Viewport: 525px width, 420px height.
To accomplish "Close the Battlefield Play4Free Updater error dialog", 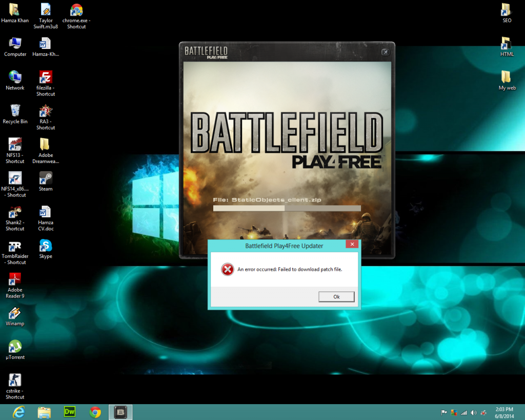I will coord(352,244).
